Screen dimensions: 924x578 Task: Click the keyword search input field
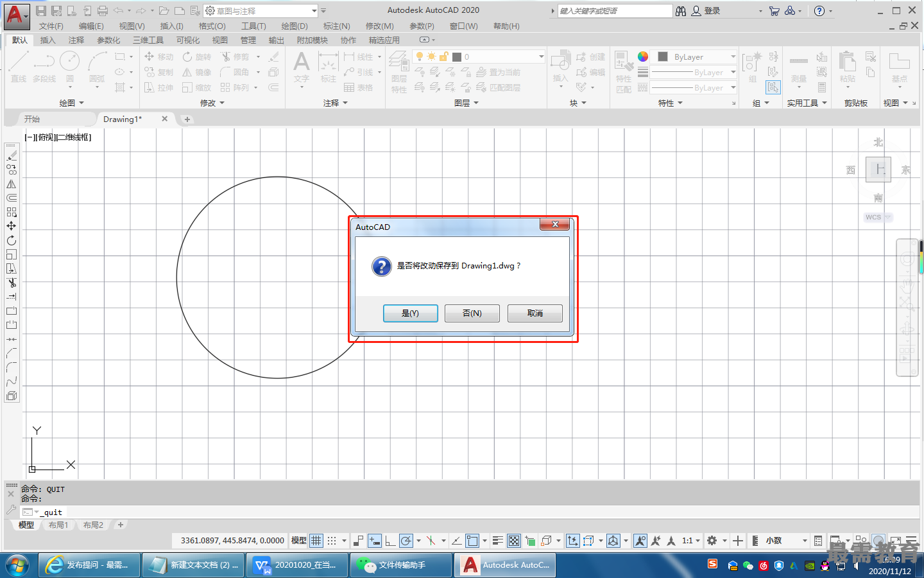[x=615, y=11]
